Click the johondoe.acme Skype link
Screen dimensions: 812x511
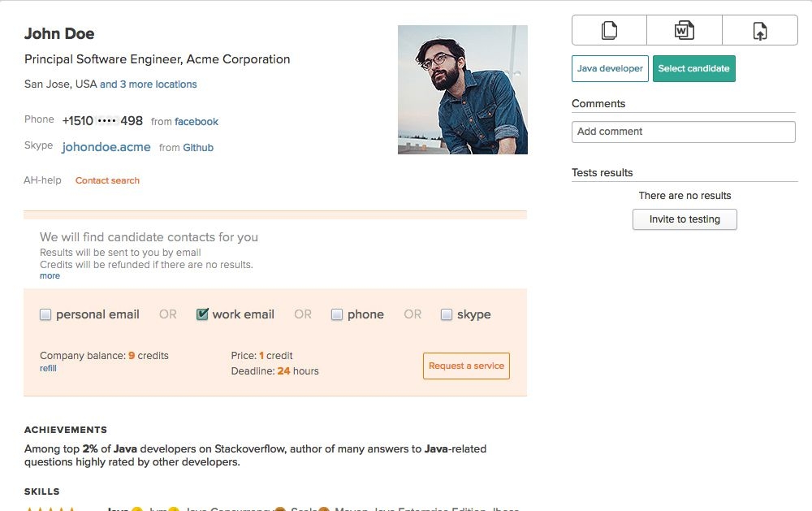coord(106,147)
